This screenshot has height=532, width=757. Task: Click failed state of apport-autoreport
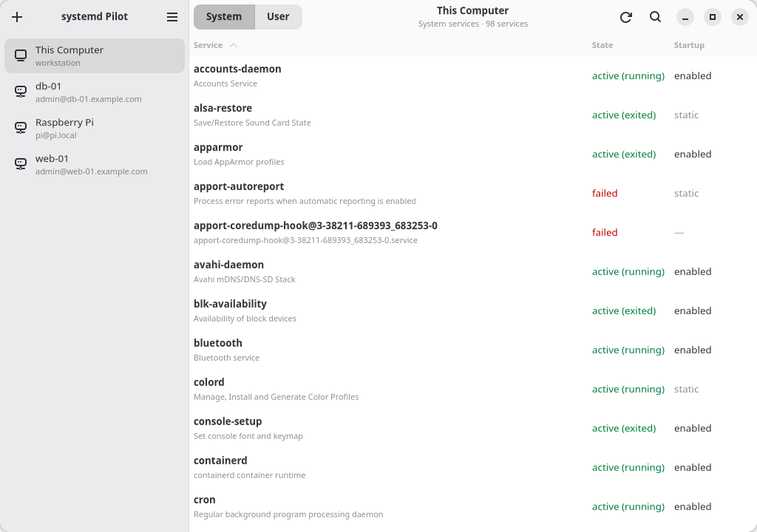pyautogui.click(x=605, y=193)
